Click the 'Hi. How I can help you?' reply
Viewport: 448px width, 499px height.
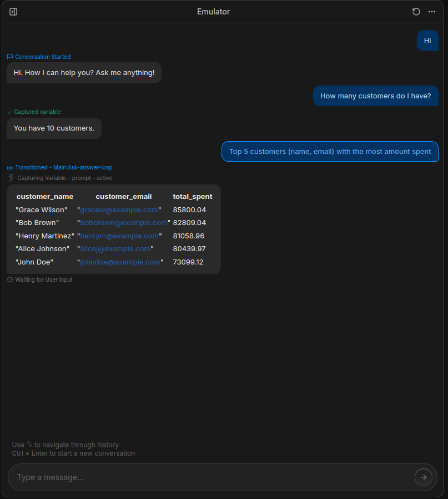pyautogui.click(x=84, y=73)
